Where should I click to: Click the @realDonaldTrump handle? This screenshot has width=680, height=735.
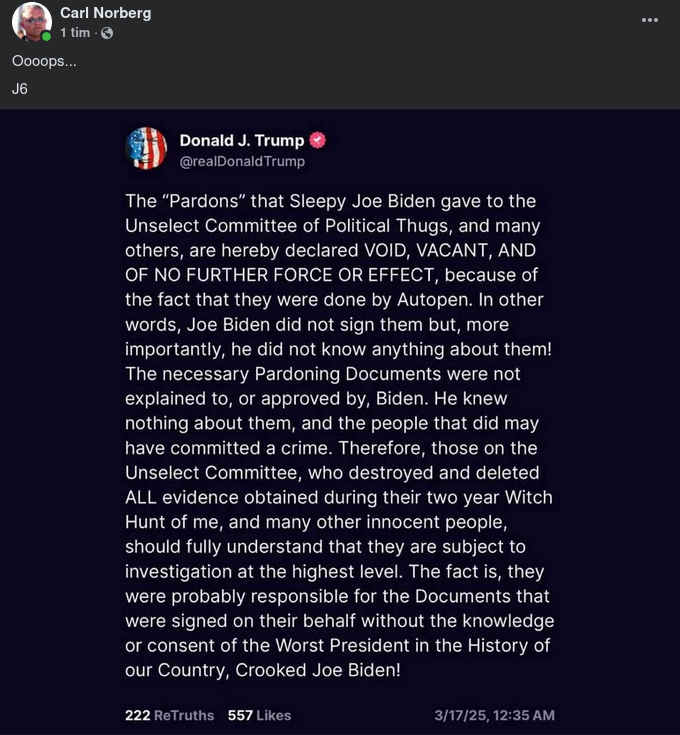tap(242, 161)
